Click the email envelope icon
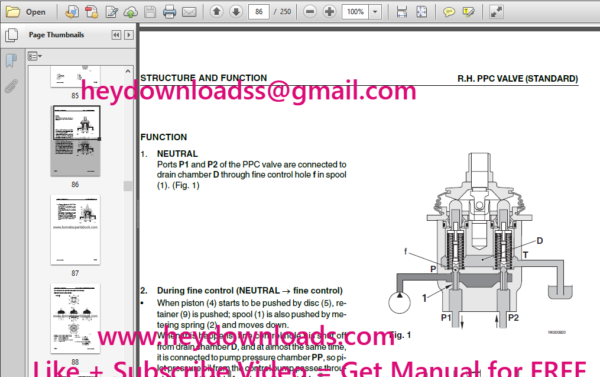The width and height of the screenshot is (600, 377). [x=189, y=12]
